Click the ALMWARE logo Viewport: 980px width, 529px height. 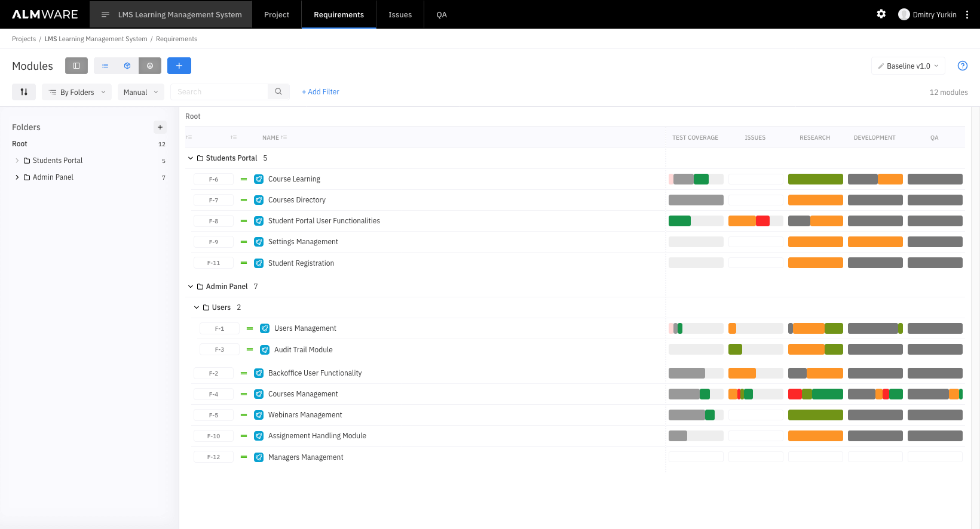point(45,14)
